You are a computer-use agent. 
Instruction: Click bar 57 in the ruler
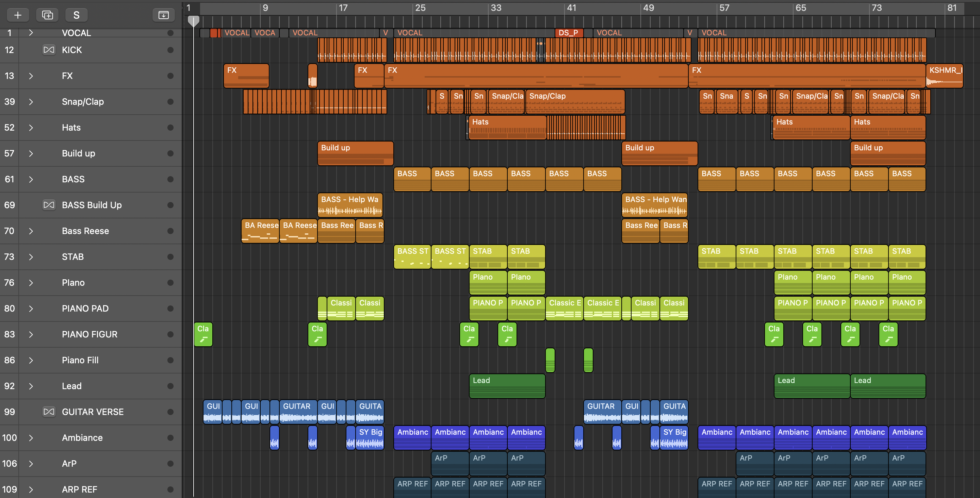click(x=724, y=8)
